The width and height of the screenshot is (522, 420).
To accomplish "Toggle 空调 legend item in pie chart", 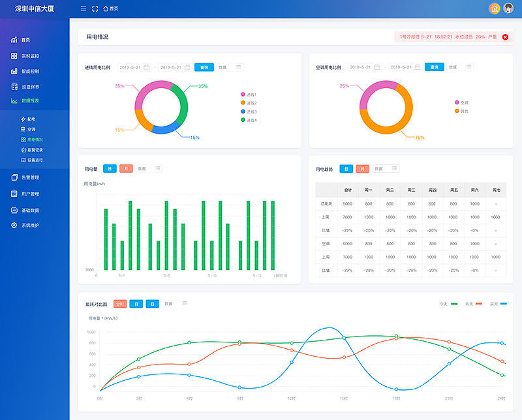I will (x=462, y=102).
